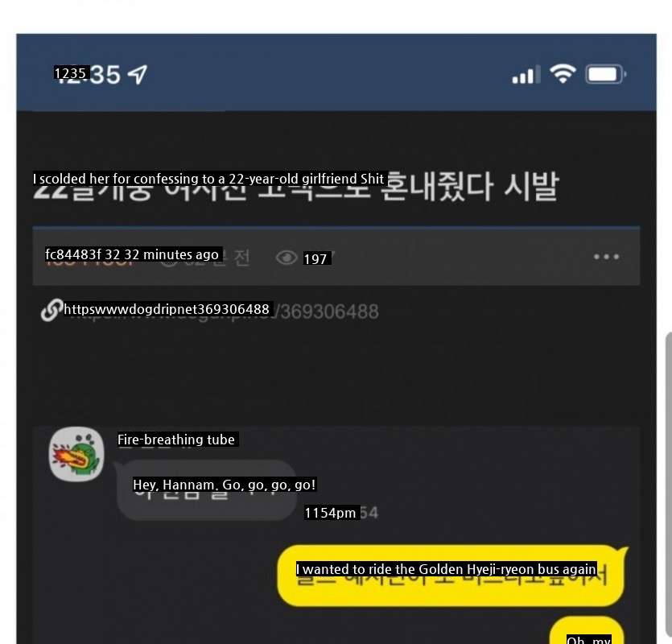This screenshot has width=672, height=644.
Task: Click the vertical scrollbar on the right edge
Action: 669,488
